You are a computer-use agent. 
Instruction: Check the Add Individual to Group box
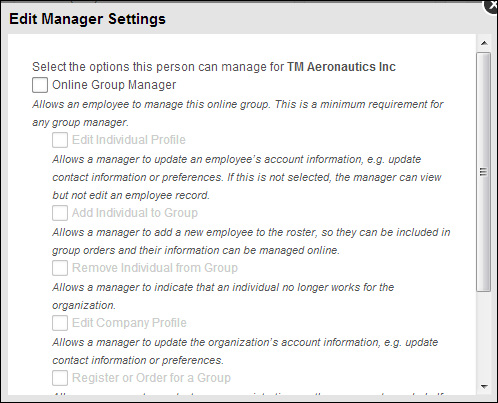(x=60, y=213)
